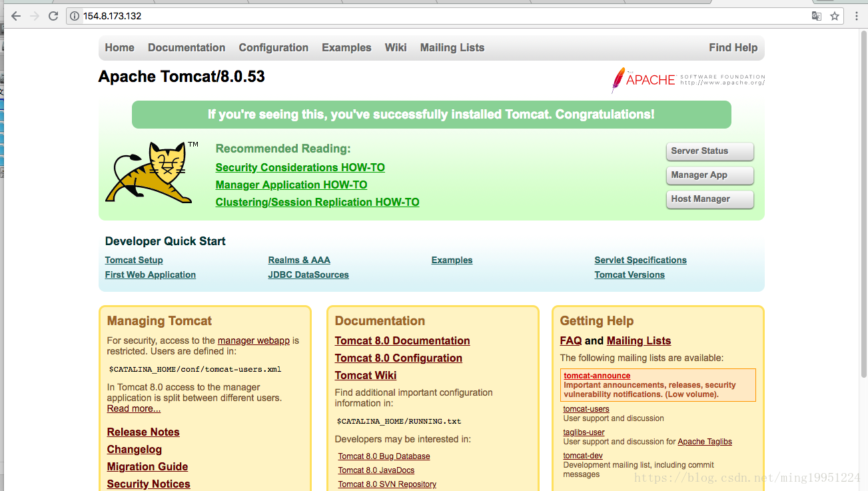This screenshot has height=491, width=868.
Task: Open the Home nav item
Action: [x=119, y=48]
